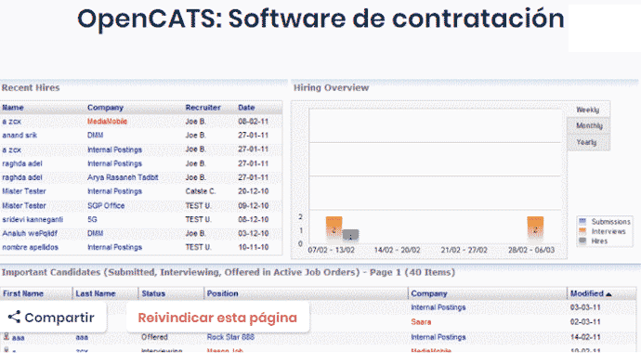641x364 pixels.
Task: Click Internal Postings in 03-03-11 row
Action: (x=438, y=307)
